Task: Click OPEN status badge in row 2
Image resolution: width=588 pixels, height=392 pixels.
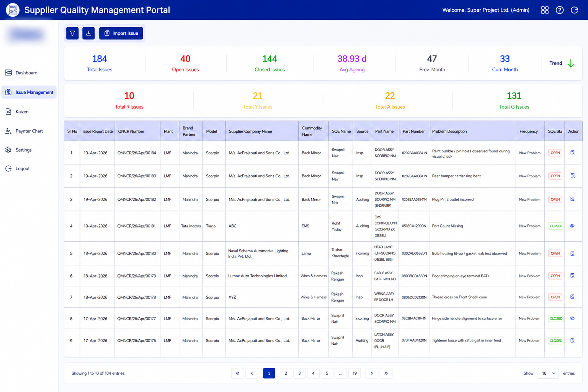Action: [555, 176]
